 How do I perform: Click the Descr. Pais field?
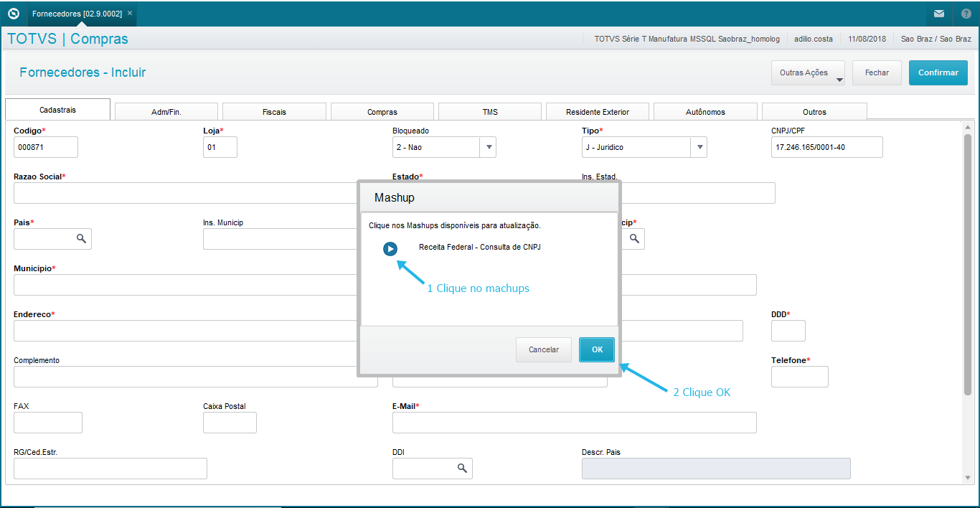pos(716,469)
